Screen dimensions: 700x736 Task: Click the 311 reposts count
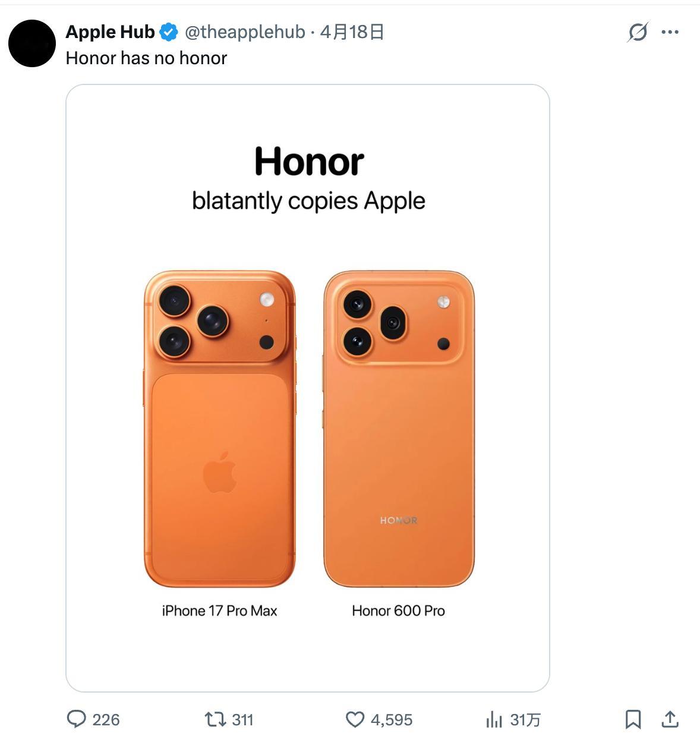click(x=242, y=720)
